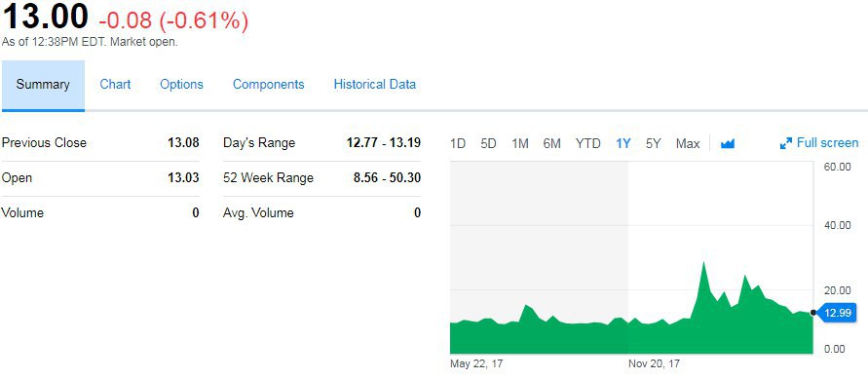The image size is (868, 379).
Task: Click the Full screen expand arrows icon
Action: (x=785, y=144)
